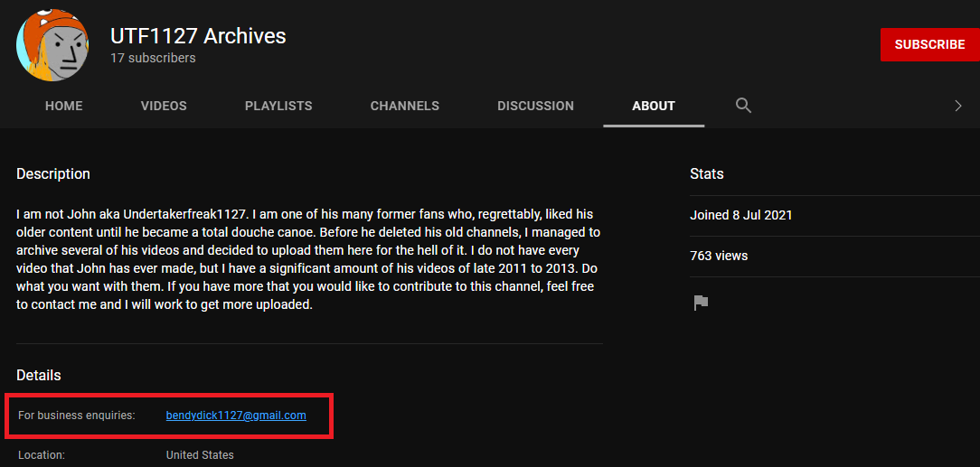The image size is (980, 467).
Task: Click the Description heading
Action: 53,173
